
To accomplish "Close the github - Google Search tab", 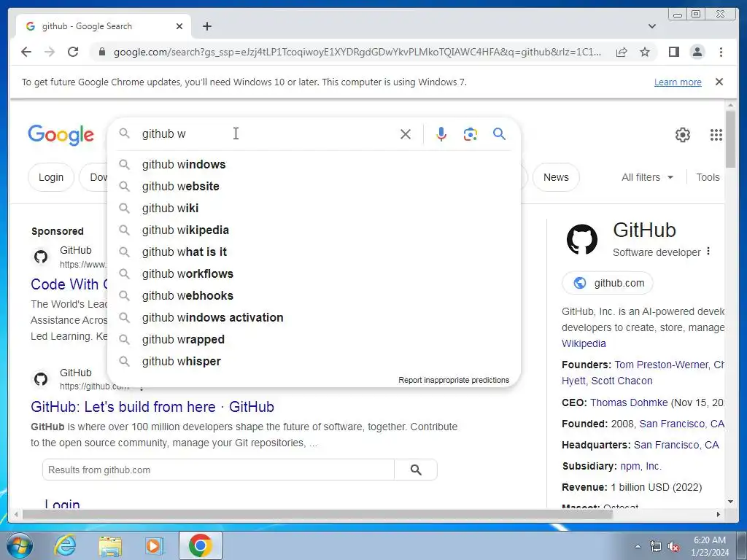I will (x=179, y=26).
